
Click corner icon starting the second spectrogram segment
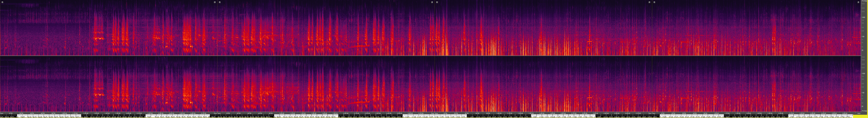tap(220, 2)
